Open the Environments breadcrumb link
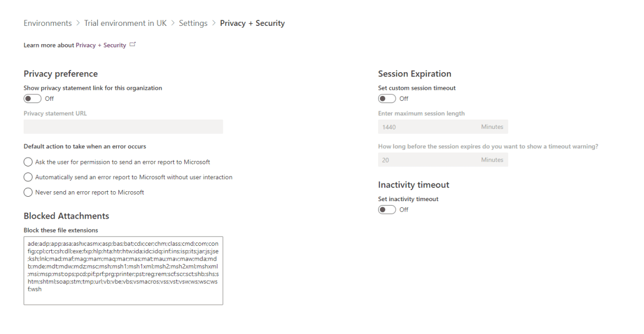The width and height of the screenshot is (644, 334). pos(48,24)
